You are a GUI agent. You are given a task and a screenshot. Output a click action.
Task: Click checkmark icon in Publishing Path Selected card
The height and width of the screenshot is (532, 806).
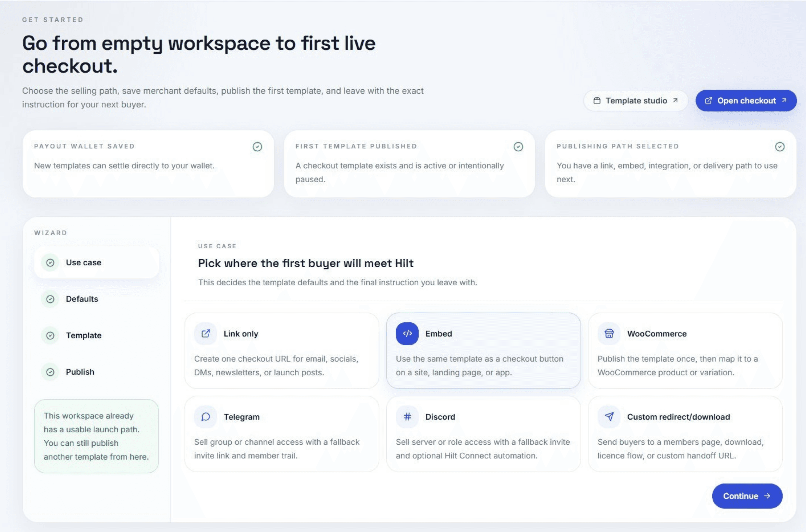pyautogui.click(x=780, y=147)
